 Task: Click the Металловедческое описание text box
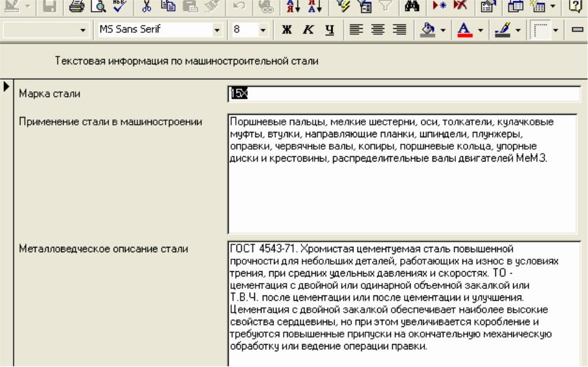coord(404,305)
